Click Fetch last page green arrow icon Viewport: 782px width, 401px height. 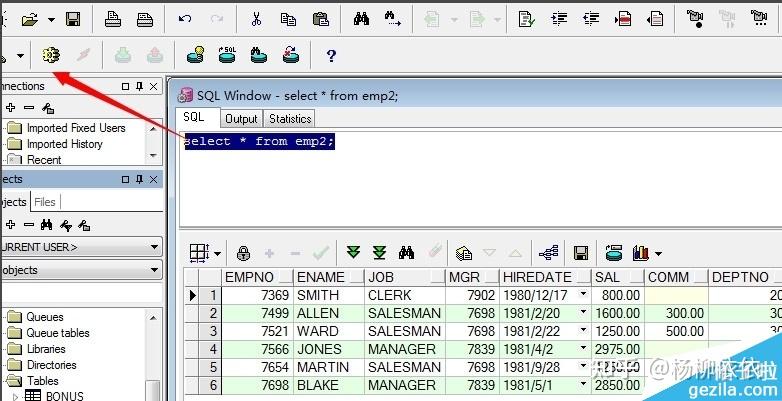(380, 253)
